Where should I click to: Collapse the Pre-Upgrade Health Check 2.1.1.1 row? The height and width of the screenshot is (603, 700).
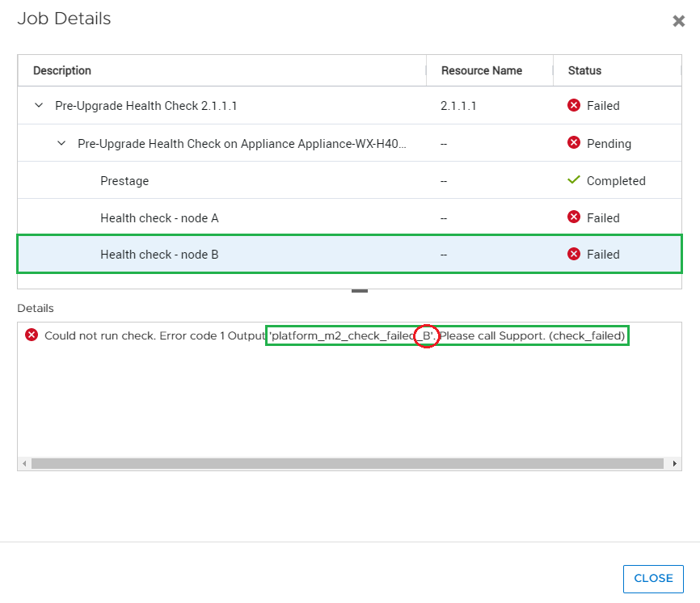tap(37, 105)
